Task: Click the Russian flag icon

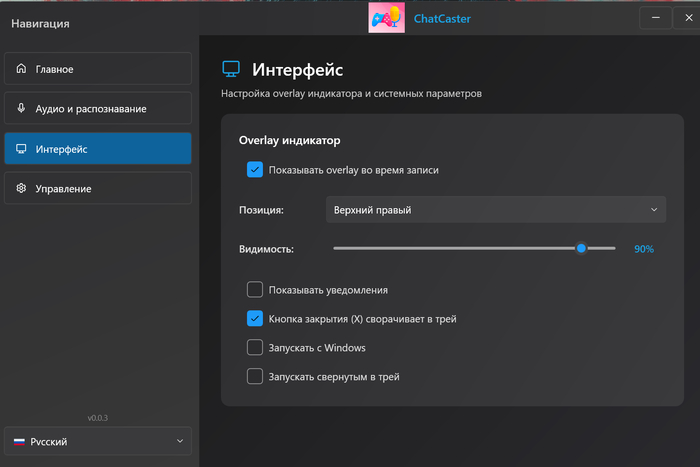Action: [19, 441]
